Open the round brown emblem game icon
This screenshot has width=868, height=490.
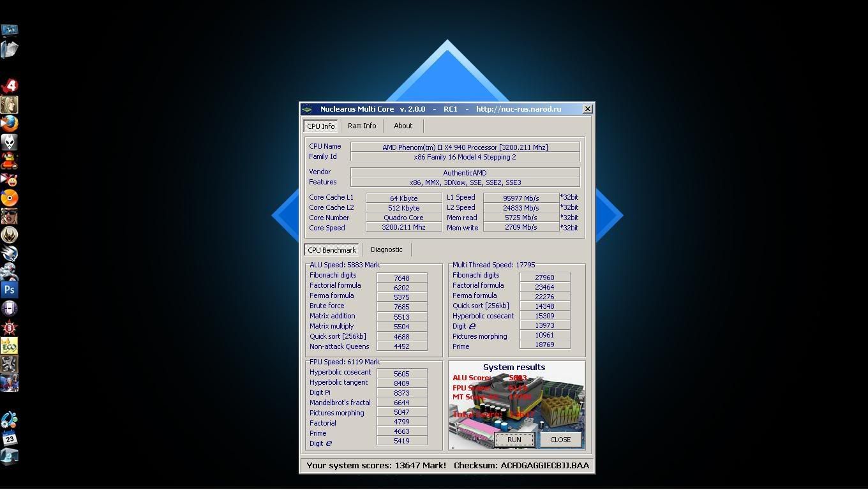pyautogui.click(x=10, y=235)
